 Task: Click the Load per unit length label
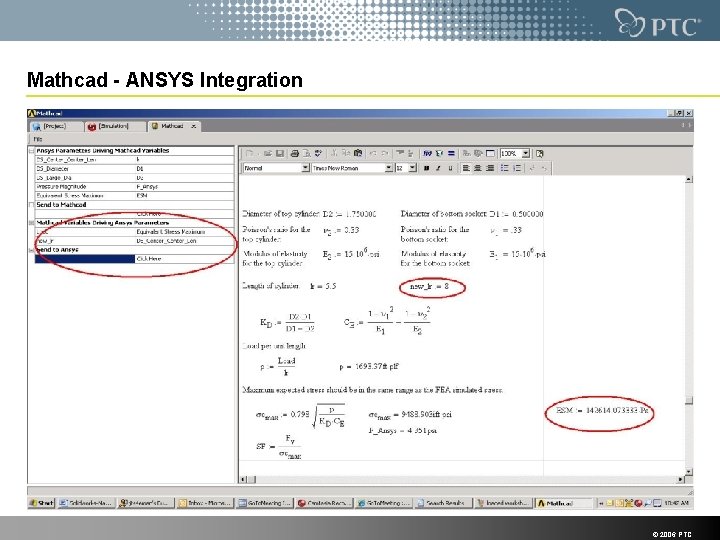(274, 346)
